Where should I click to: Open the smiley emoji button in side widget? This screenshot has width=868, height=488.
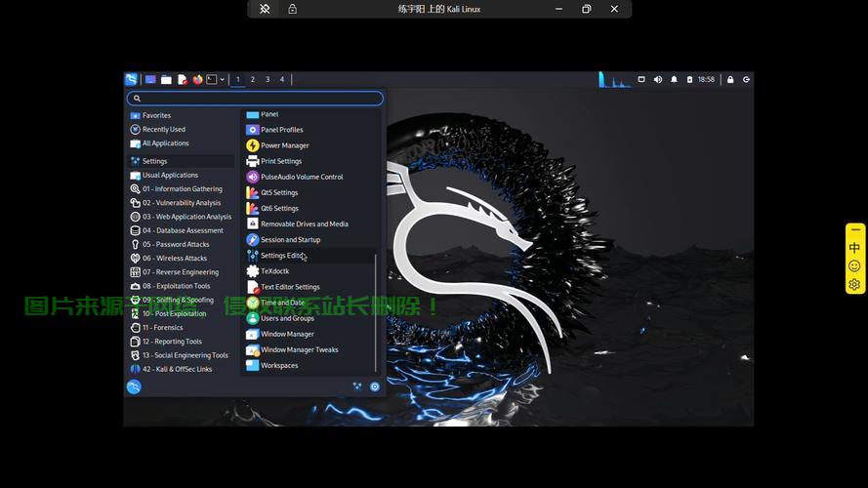coord(854,266)
